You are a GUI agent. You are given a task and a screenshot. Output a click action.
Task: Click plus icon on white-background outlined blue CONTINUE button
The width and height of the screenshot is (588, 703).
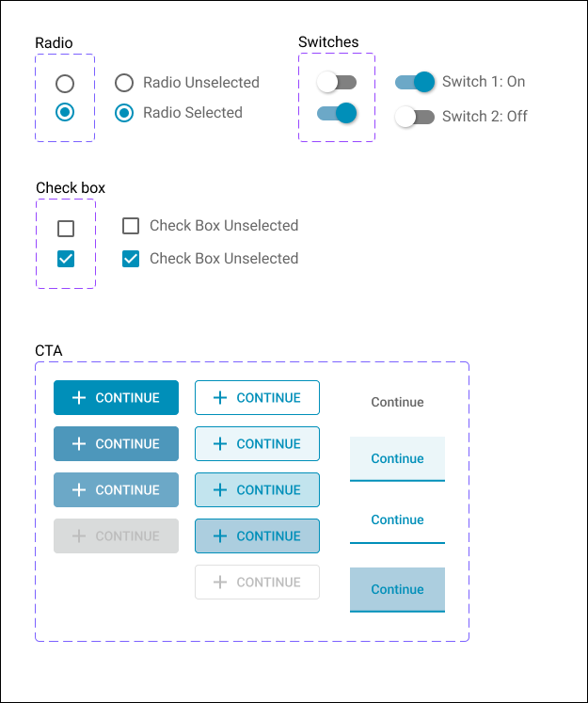pyautogui.click(x=220, y=398)
